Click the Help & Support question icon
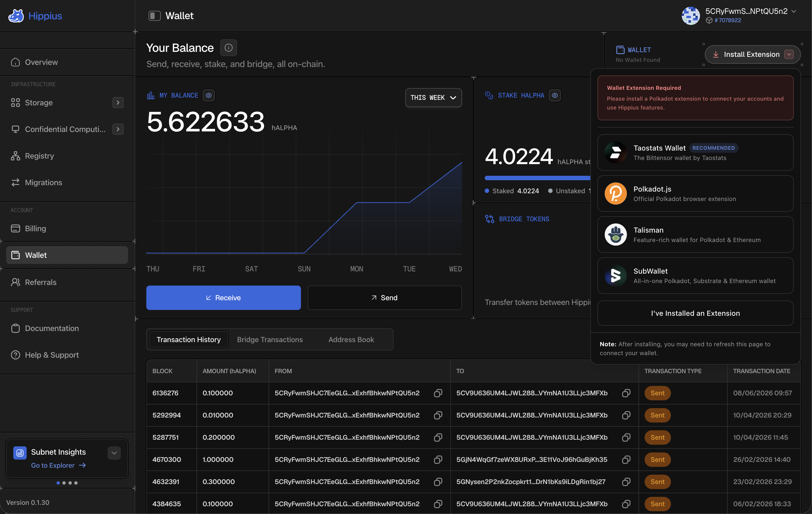Image resolution: width=812 pixels, height=514 pixels. click(16, 355)
